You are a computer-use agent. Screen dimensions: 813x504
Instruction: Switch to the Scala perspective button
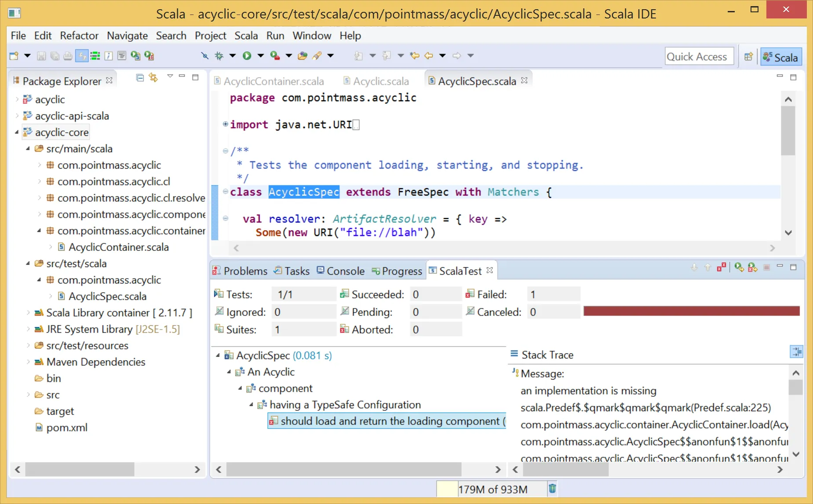[781, 57]
